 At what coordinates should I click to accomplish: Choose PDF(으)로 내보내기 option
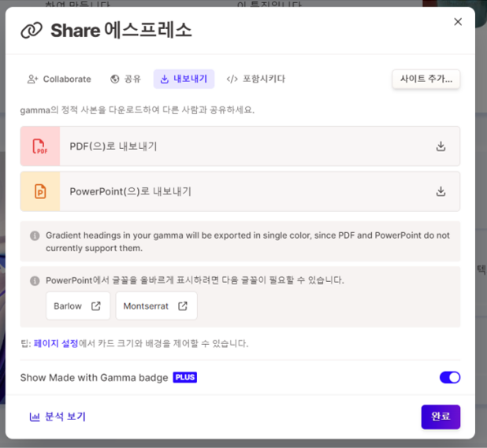point(240,146)
